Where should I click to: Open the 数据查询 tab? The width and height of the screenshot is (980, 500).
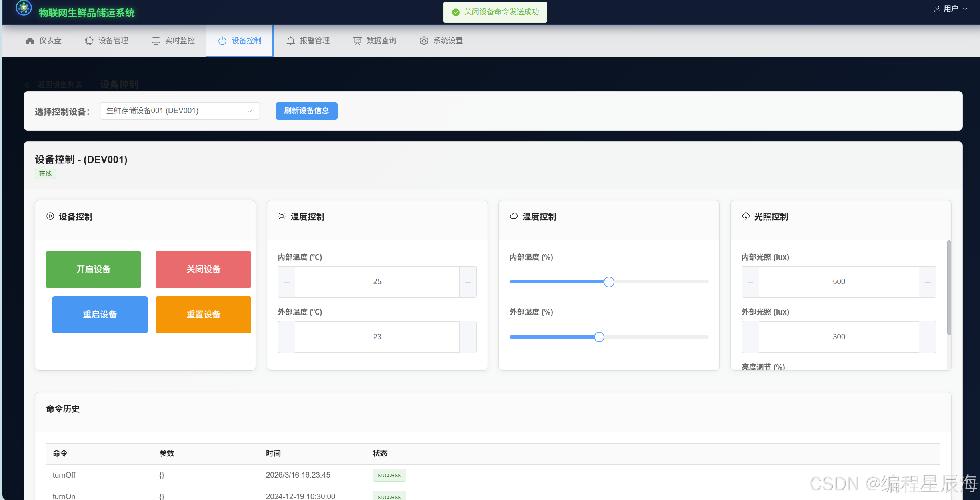coord(381,41)
